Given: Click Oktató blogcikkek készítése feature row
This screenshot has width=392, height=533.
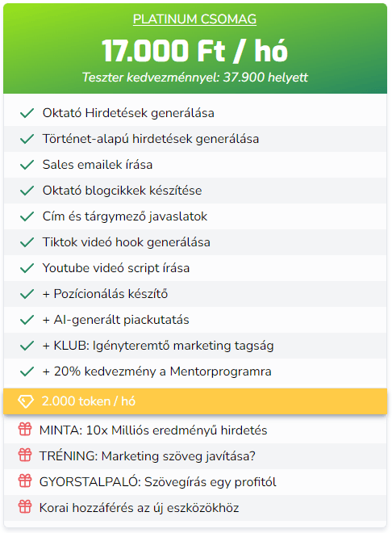Looking at the screenshot, I should [x=195, y=191].
